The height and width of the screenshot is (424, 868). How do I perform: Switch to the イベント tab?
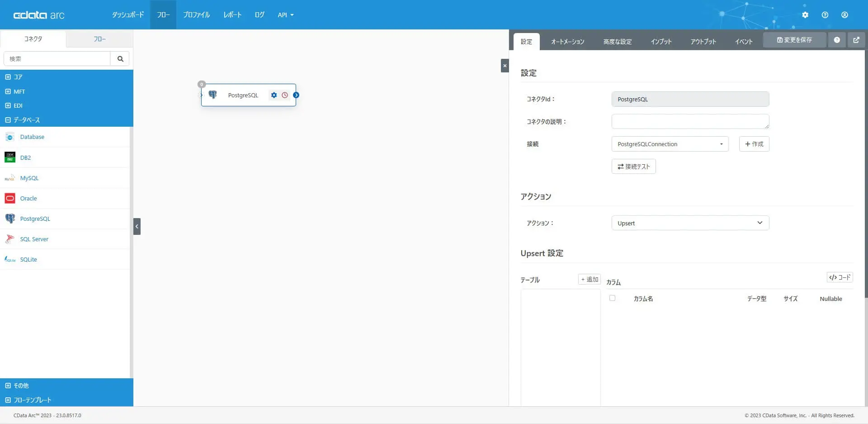click(744, 42)
